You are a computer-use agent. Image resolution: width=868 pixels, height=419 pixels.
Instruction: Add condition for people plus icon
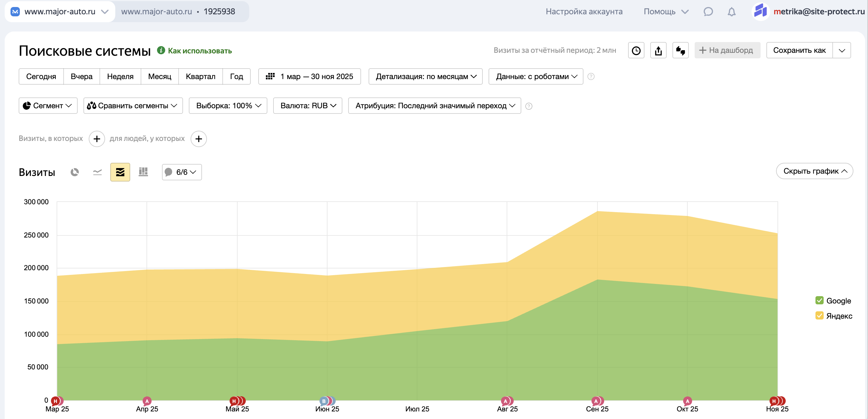[x=199, y=139]
